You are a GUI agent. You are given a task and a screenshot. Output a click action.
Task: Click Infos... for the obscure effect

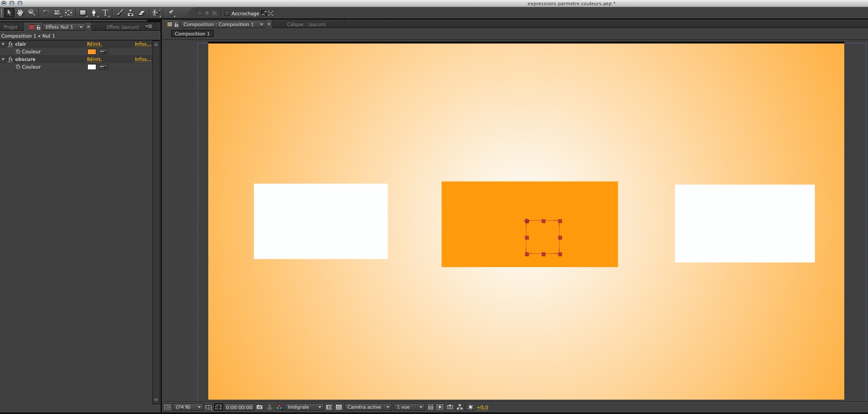tap(142, 59)
